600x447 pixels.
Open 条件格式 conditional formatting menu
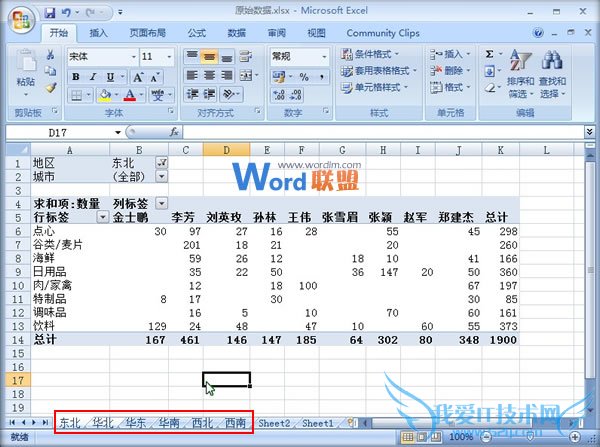(x=370, y=54)
